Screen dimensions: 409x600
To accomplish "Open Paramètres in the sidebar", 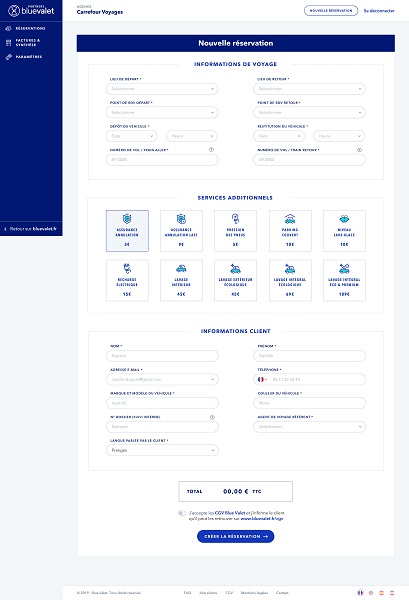I will point(24,57).
